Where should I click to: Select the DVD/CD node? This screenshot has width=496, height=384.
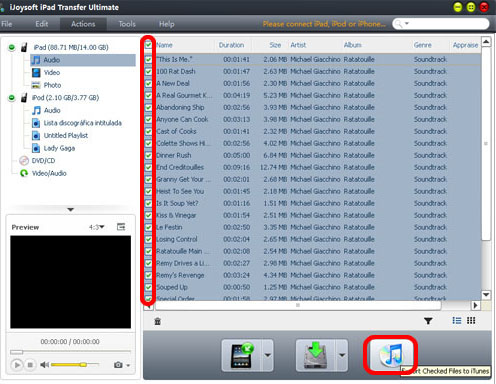(x=43, y=161)
